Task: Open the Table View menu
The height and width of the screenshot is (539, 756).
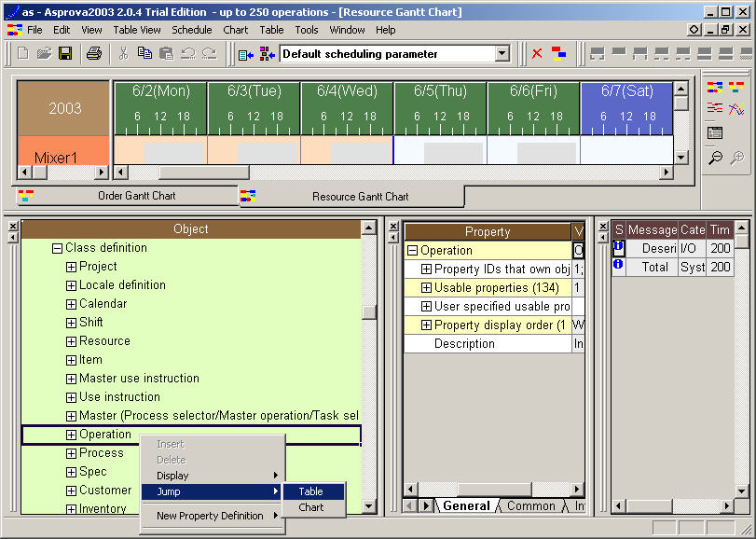Action: [x=137, y=30]
